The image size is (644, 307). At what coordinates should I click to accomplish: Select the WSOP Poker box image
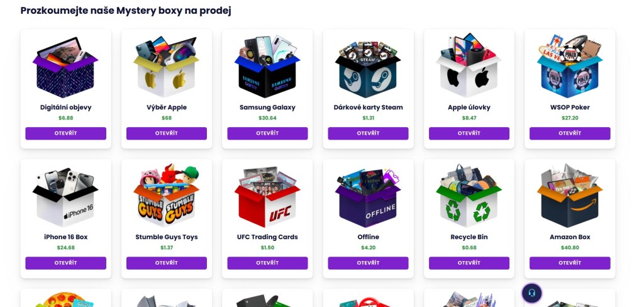click(x=570, y=66)
